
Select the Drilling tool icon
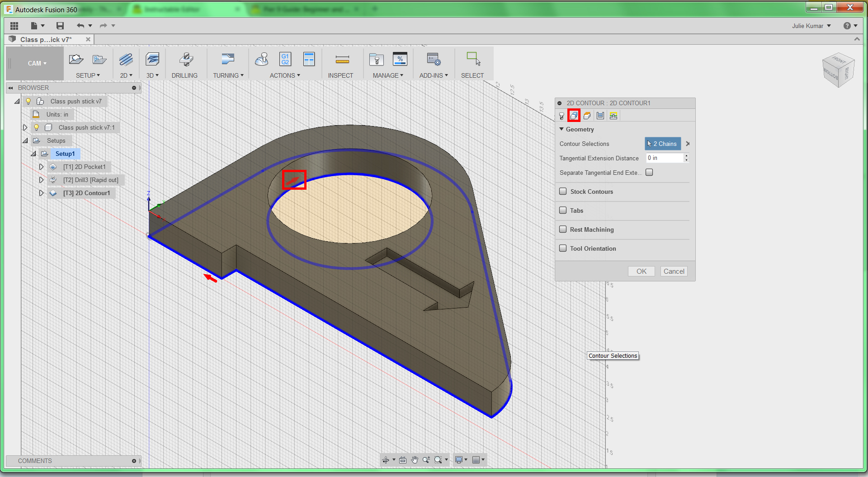pyautogui.click(x=185, y=59)
